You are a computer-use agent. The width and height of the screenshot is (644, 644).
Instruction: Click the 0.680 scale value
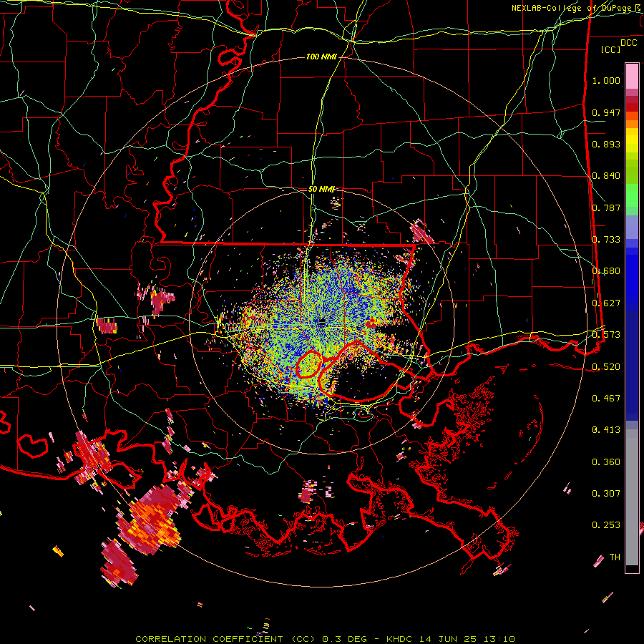(x=606, y=271)
